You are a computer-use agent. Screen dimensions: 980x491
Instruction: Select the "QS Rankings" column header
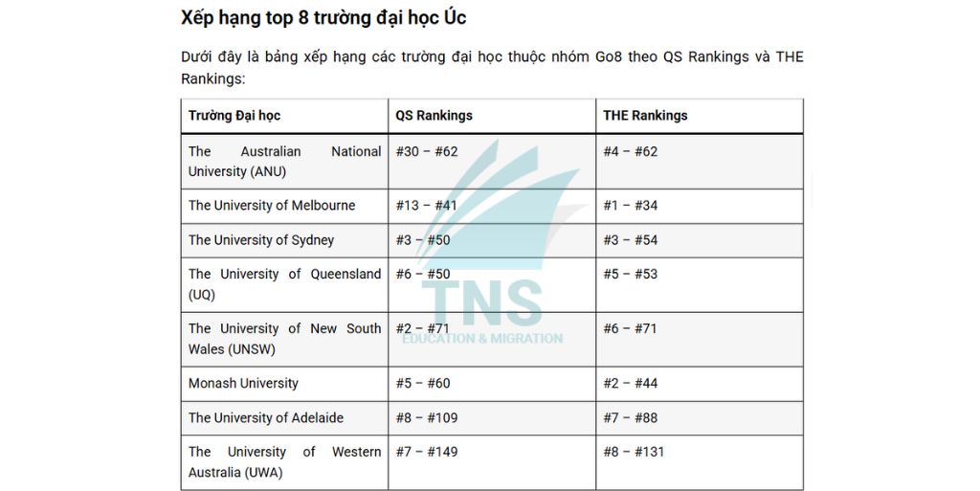(x=434, y=116)
